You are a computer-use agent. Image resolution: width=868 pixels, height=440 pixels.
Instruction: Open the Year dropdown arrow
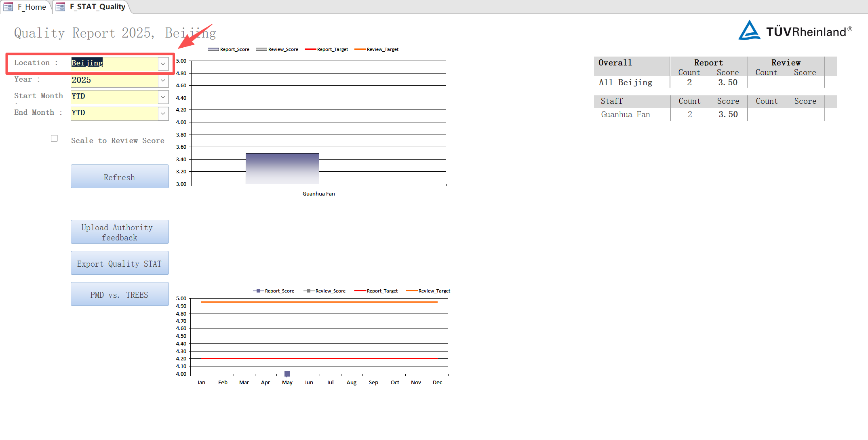163,80
